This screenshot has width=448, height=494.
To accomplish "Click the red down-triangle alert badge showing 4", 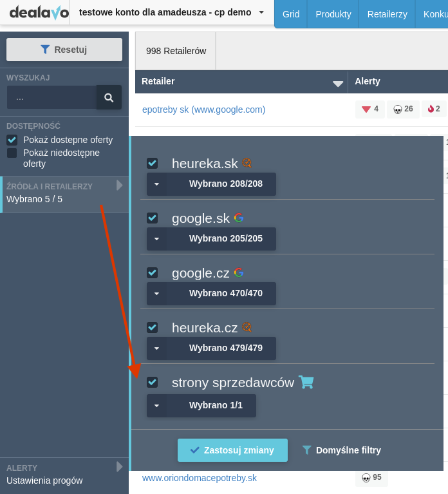I will (x=370, y=109).
